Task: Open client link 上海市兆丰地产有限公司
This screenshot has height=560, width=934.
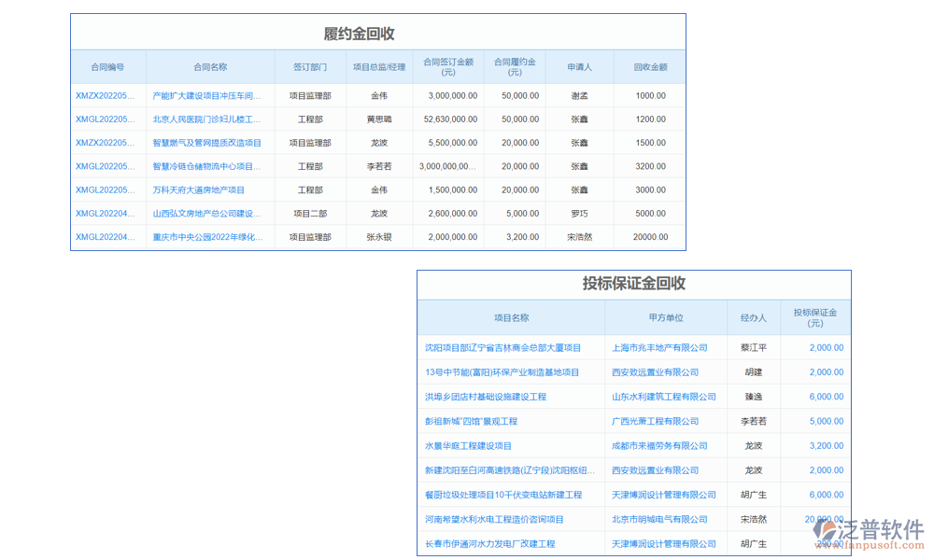Action: tap(665, 347)
